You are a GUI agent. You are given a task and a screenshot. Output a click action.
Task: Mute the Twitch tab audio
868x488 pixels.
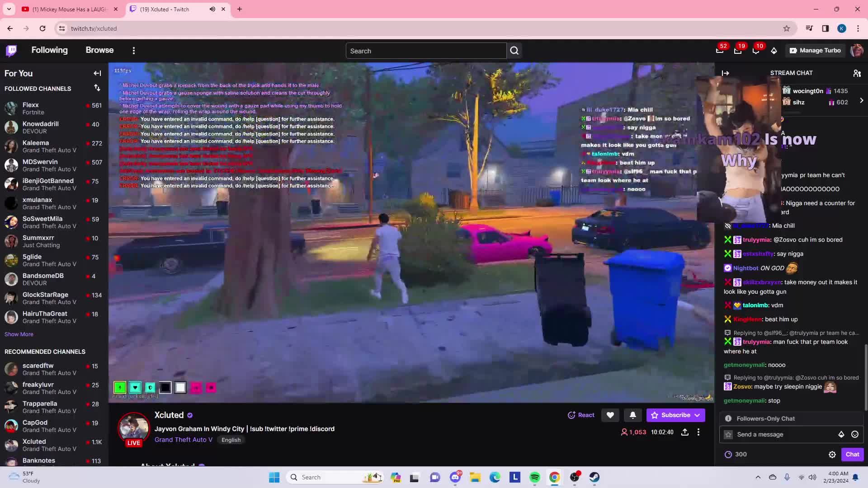click(x=212, y=9)
